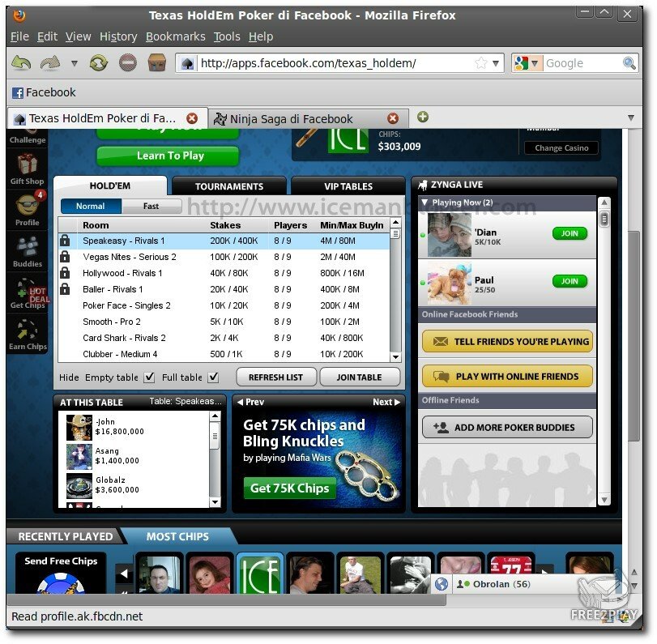Screen dimensions: 657x644
Task: Toggle the Hide Full table checkbox
Action: 213,377
